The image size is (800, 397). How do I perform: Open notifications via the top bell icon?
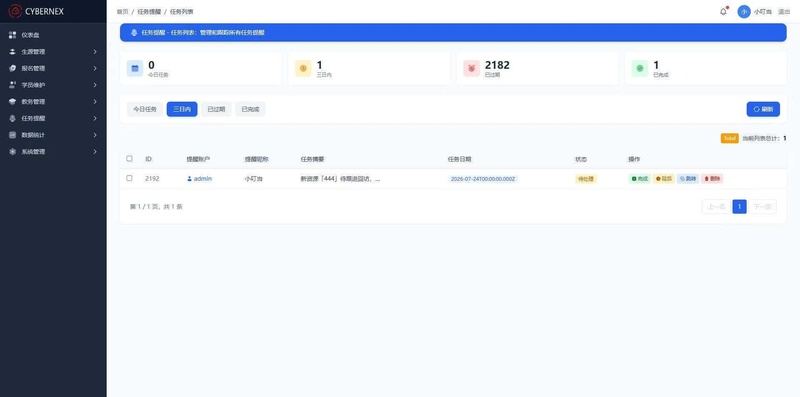(723, 11)
